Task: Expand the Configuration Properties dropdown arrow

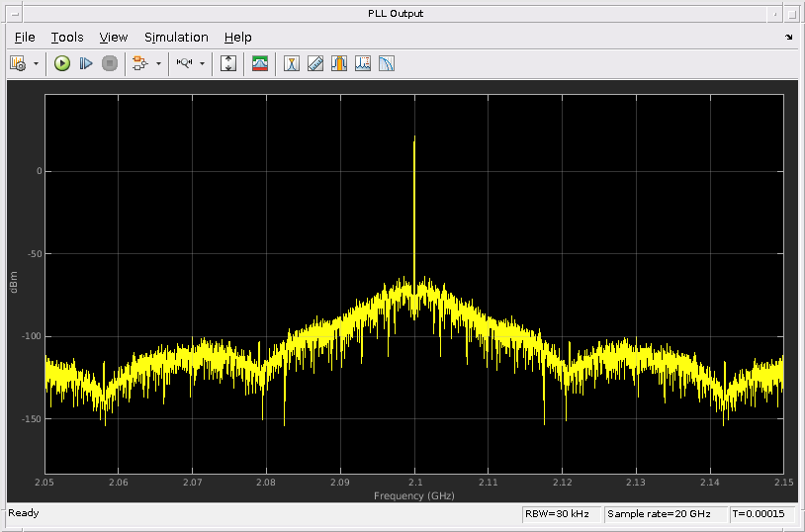Action: (36, 63)
